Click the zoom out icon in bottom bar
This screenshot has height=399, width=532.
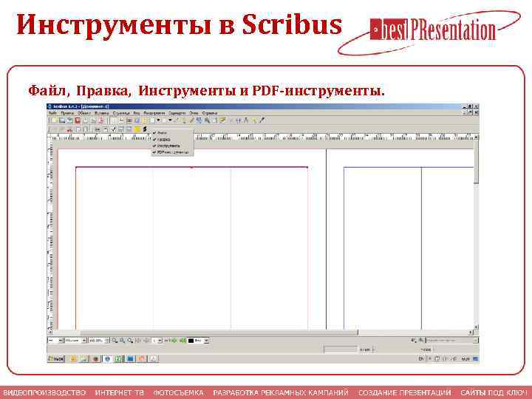tap(115, 341)
